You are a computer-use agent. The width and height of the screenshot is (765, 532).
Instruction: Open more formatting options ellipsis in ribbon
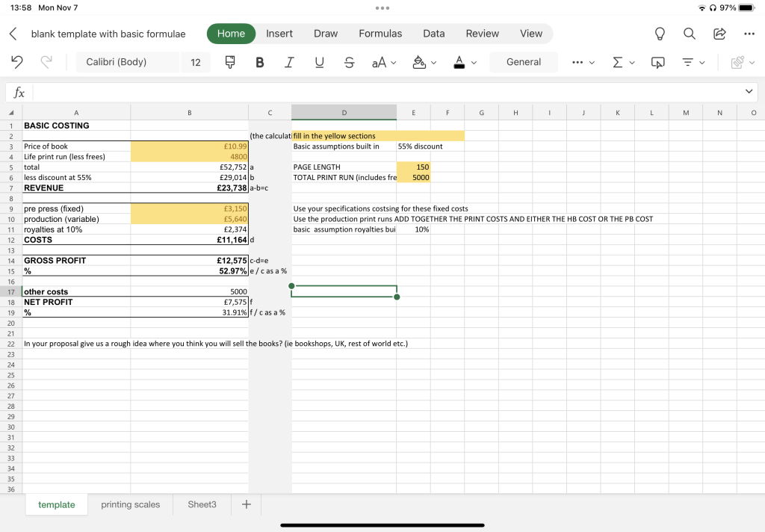point(577,63)
